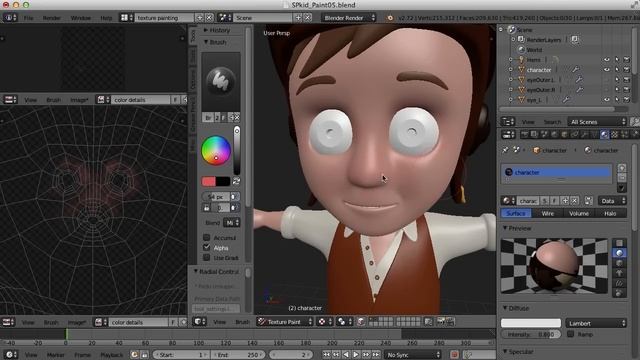Click 3D viewport editor type icon
This screenshot has width=640, height=360.
[199, 322]
